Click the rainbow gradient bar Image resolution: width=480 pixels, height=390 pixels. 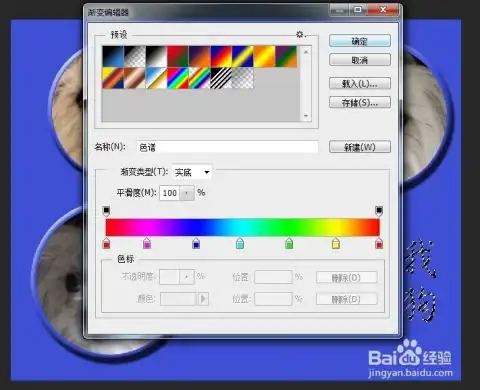pos(243,227)
